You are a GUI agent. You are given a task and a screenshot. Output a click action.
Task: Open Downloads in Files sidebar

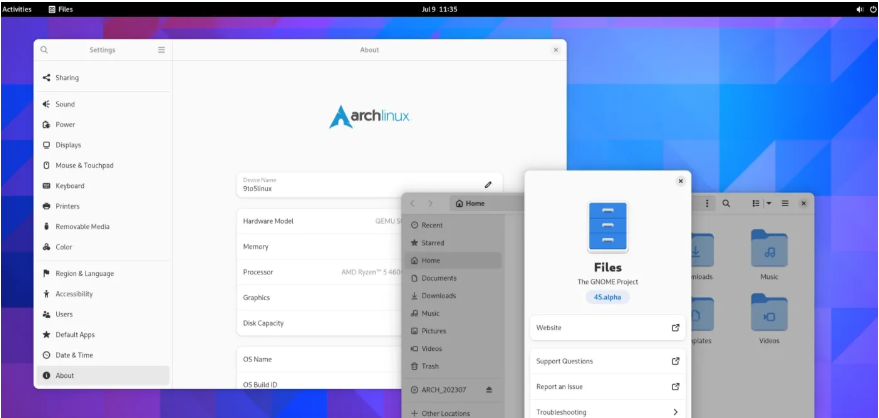pos(453,296)
